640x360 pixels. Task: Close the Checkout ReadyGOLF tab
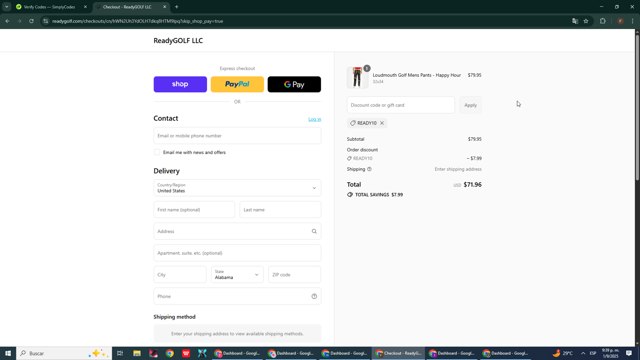click(164, 7)
